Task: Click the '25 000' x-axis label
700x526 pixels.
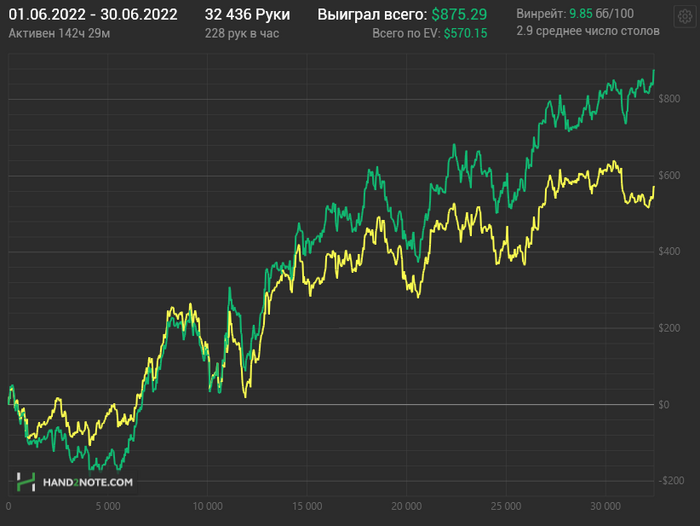Action: click(506, 506)
